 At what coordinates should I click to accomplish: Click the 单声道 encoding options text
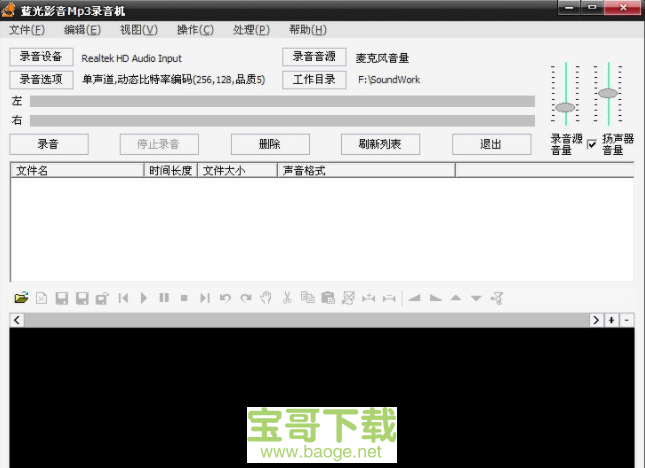pyautogui.click(x=174, y=80)
